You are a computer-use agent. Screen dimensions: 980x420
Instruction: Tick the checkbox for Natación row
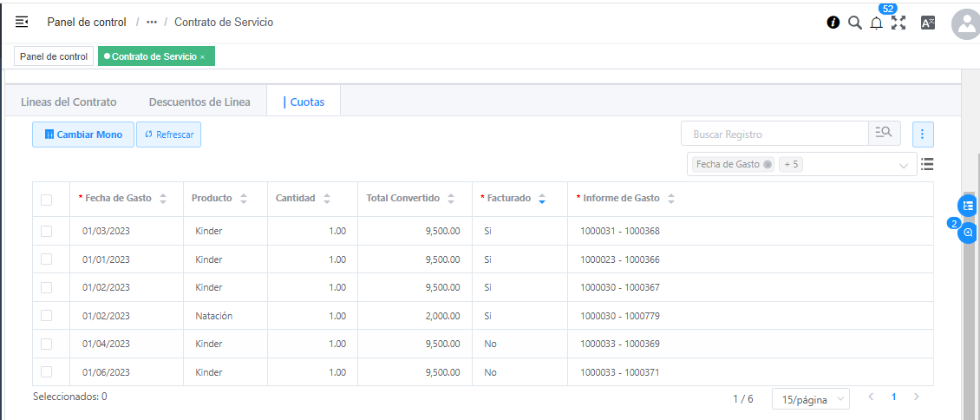pos(47,316)
